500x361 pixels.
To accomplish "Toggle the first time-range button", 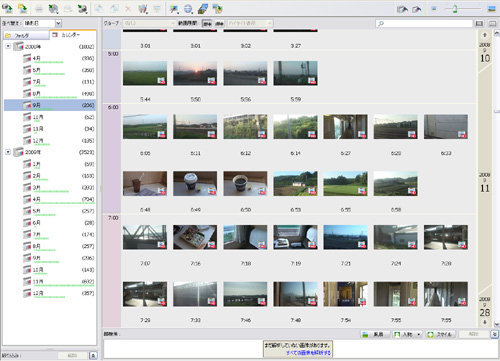I will 207,23.
